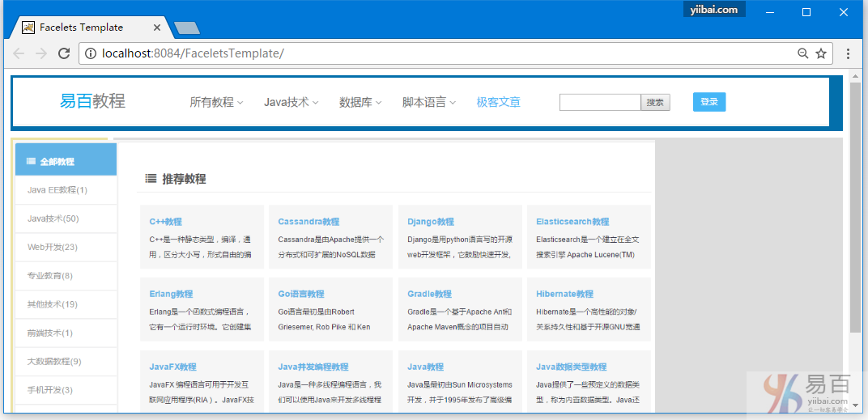Click the search text input field

click(600, 102)
